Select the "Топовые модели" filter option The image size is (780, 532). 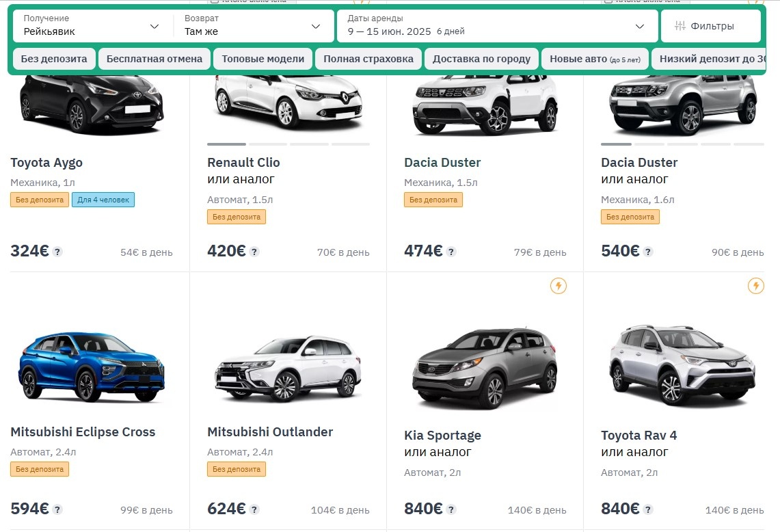click(263, 59)
